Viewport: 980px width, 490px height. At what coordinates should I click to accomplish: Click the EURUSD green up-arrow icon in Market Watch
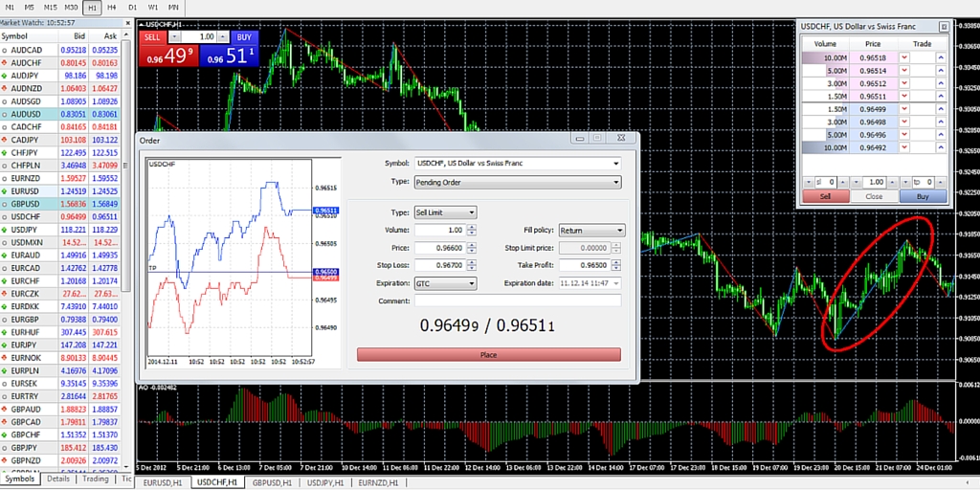coord(6,191)
